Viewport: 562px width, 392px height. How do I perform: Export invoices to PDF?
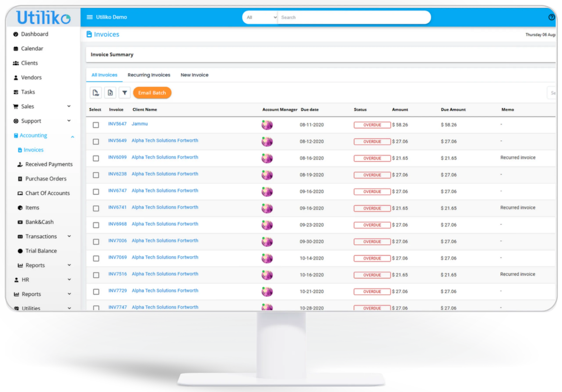(96, 93)
